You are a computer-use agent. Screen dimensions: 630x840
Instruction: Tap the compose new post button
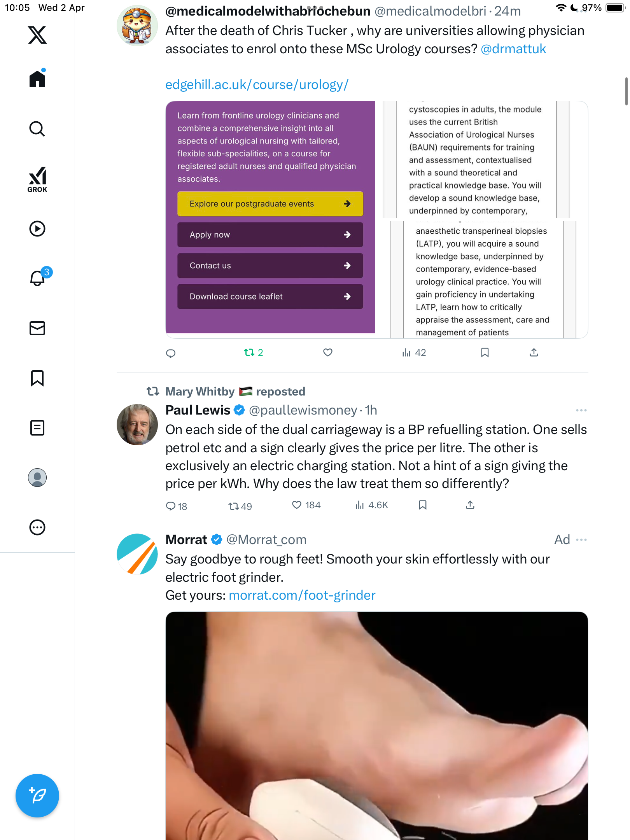pos(37,796)
